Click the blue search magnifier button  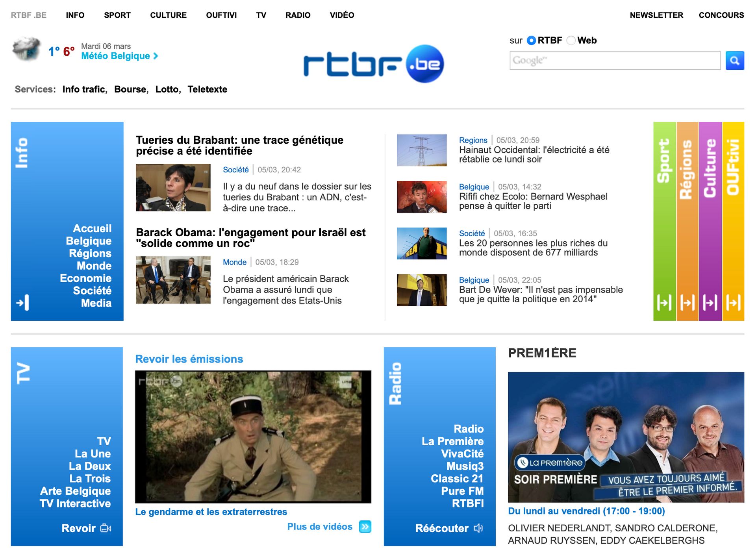(735, 61)
